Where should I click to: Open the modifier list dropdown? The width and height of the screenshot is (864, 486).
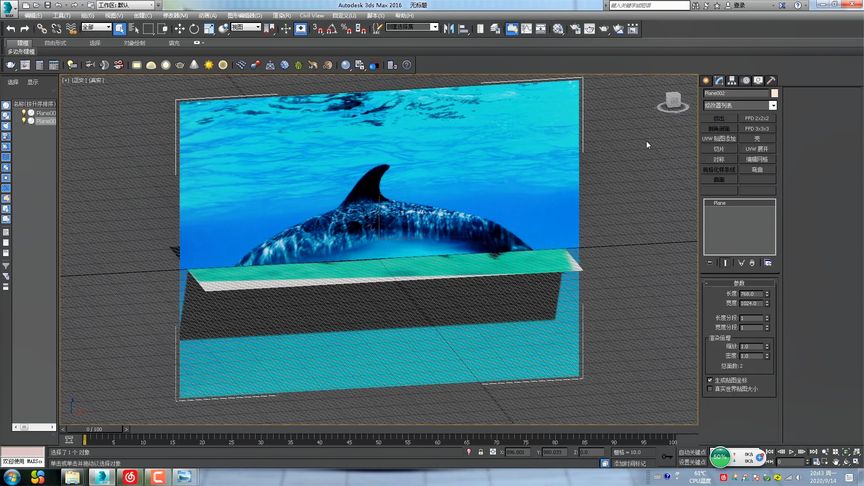click(x=772, y=105)
